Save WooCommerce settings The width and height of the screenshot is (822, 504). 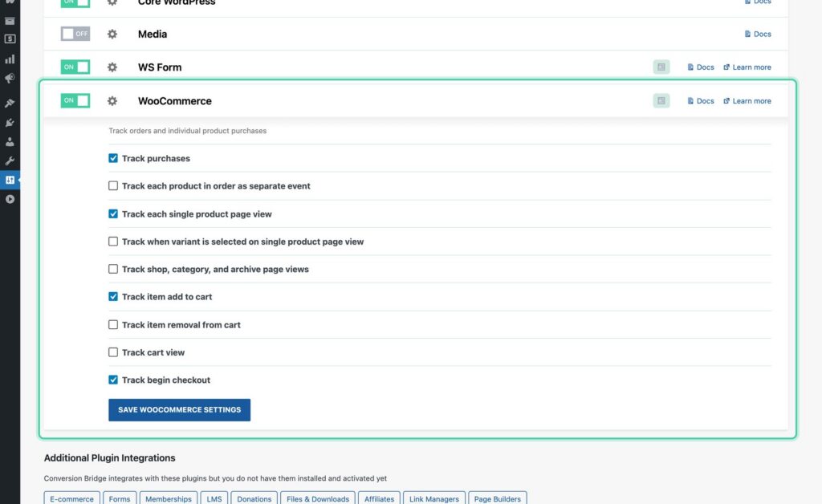tap(179, 409)
